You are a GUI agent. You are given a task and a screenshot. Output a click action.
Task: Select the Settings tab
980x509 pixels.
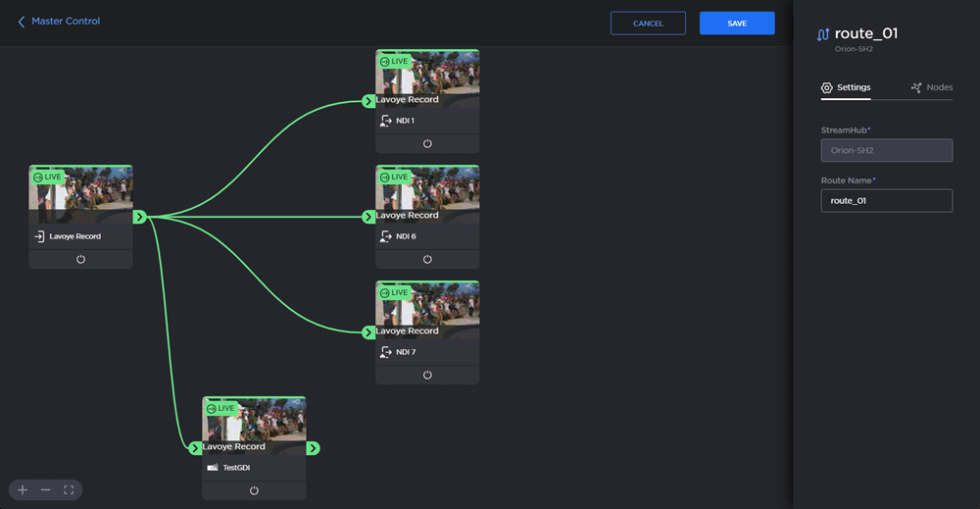pos(846,87)
